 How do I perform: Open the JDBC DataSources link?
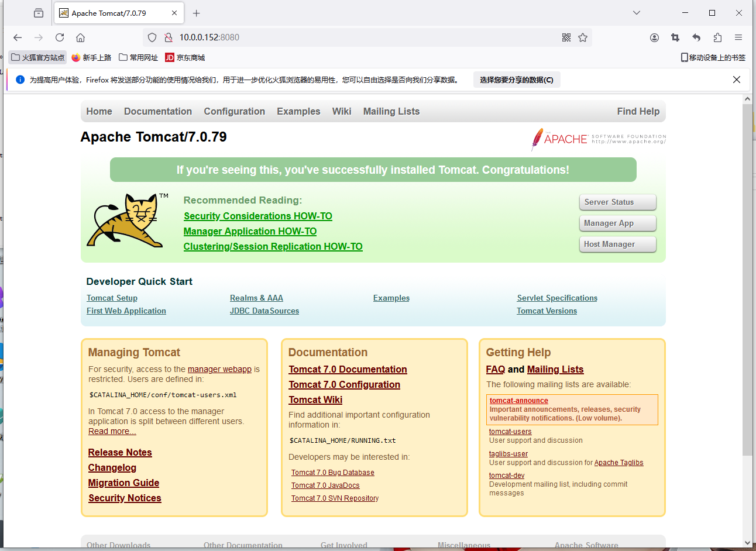click(x=264, y=311)
